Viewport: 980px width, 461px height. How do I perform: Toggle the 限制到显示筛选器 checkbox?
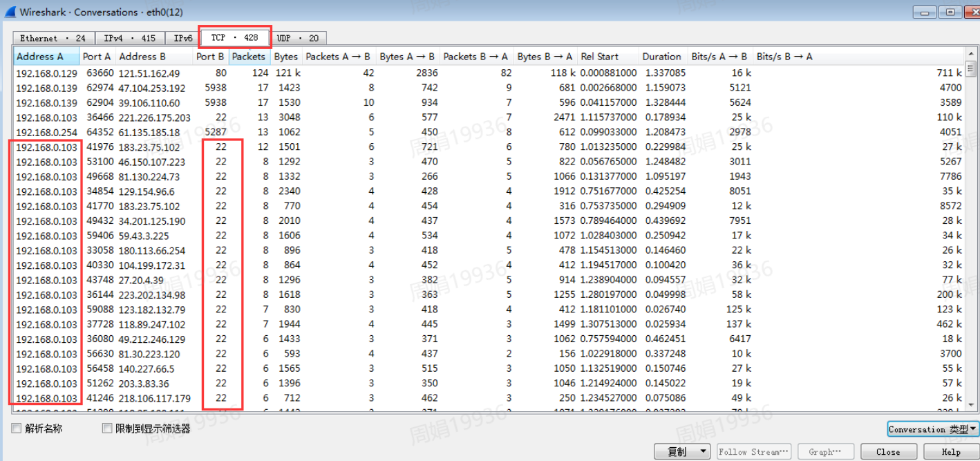[x=106, y=429]
